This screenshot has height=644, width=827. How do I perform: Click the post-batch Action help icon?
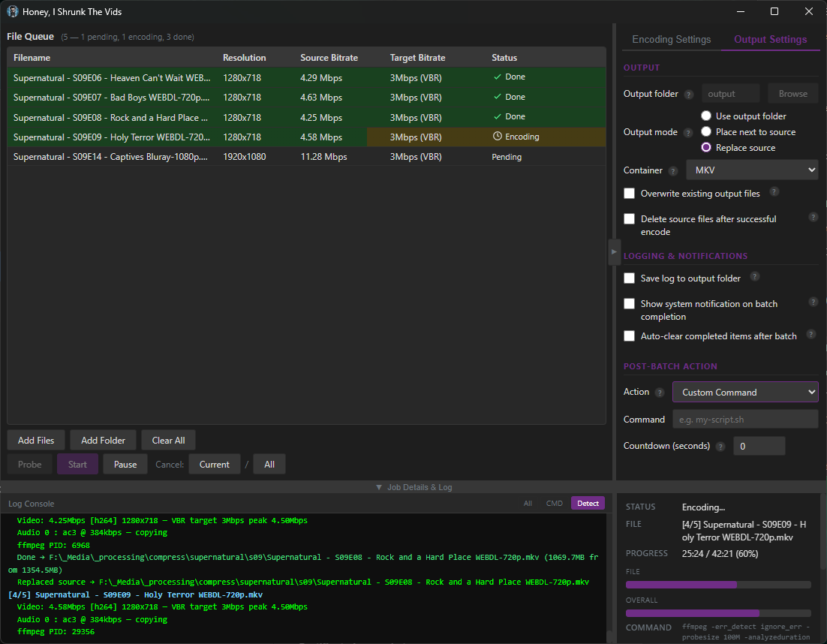660,393
